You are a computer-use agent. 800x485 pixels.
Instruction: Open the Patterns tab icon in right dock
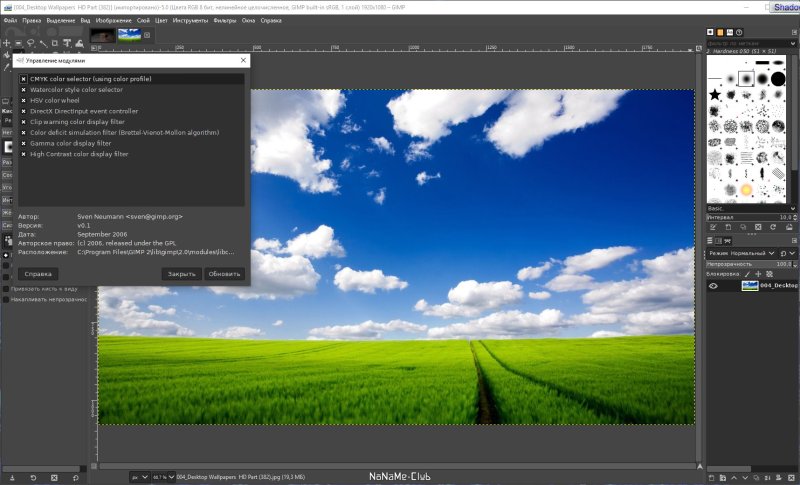(x=720, y=32)
